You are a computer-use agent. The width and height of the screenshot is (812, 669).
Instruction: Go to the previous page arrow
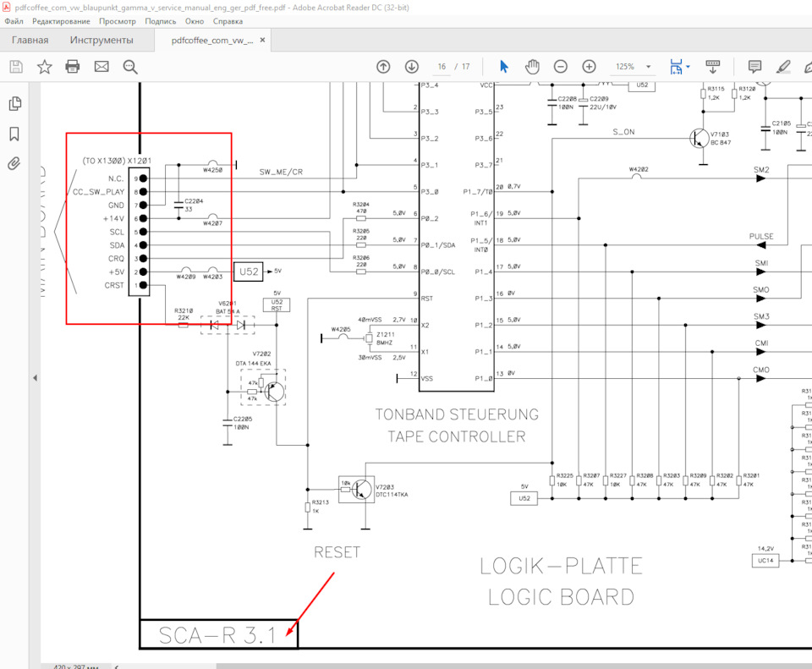click(383, 66)
